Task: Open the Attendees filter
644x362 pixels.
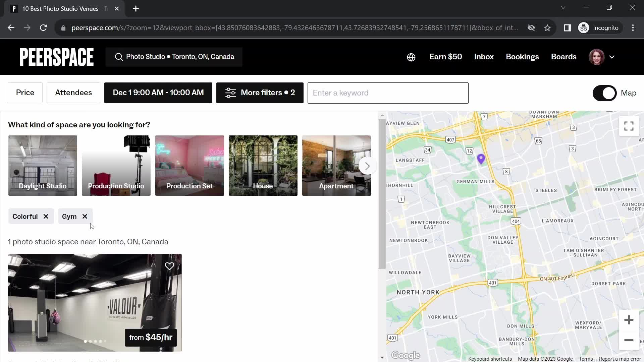Action: [x=73, y=93]
